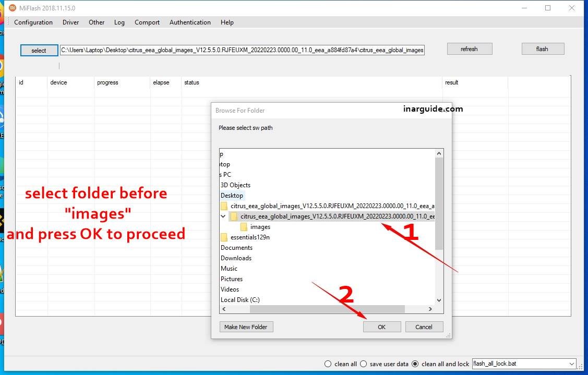Select the 'save user data' radio option
The height and width of the screenshot is (375, 588).
(363, 364)
